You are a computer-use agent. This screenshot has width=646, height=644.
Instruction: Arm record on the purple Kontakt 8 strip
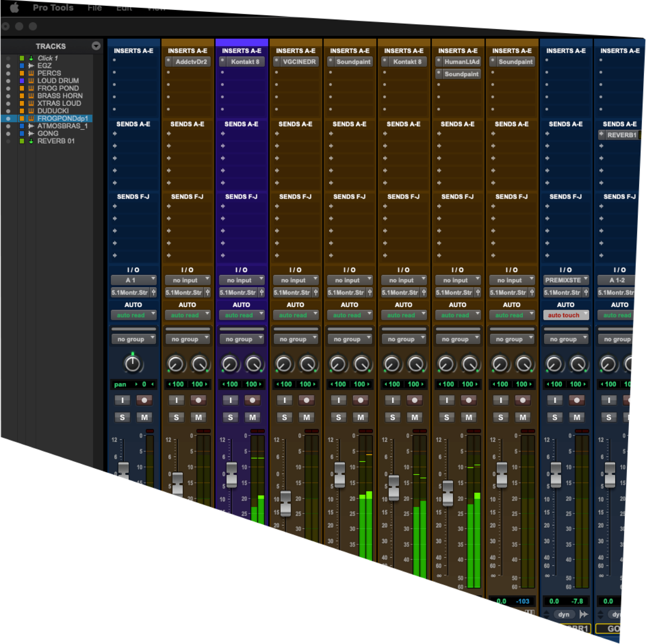252,400
